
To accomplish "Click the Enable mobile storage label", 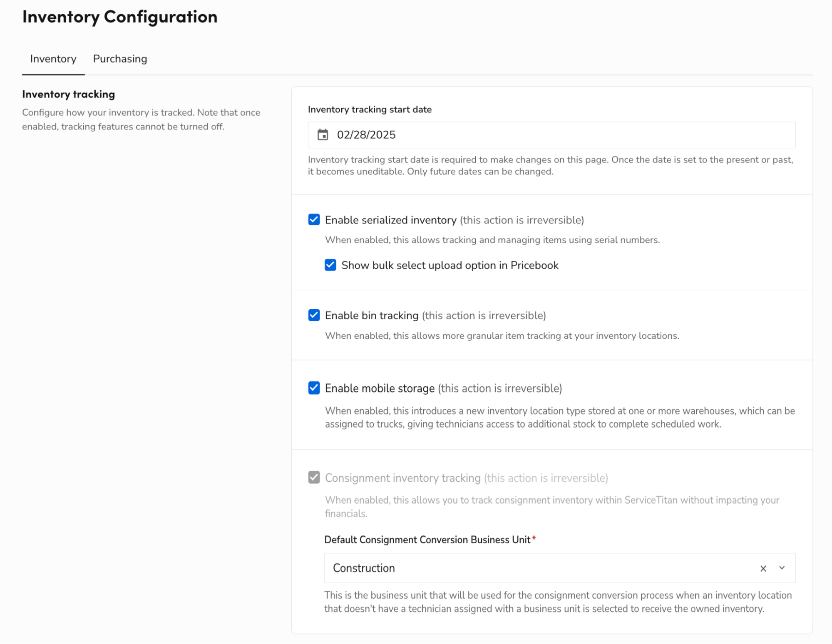I will click(x=379, y=388).
